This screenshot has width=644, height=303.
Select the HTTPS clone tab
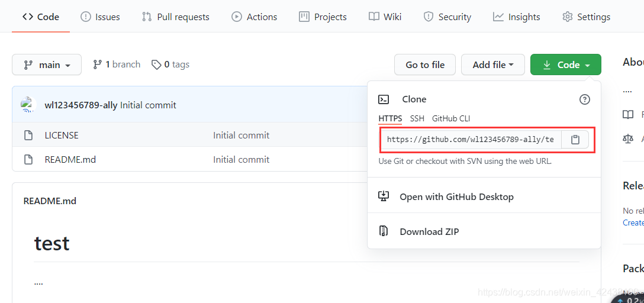click(390, 118)
